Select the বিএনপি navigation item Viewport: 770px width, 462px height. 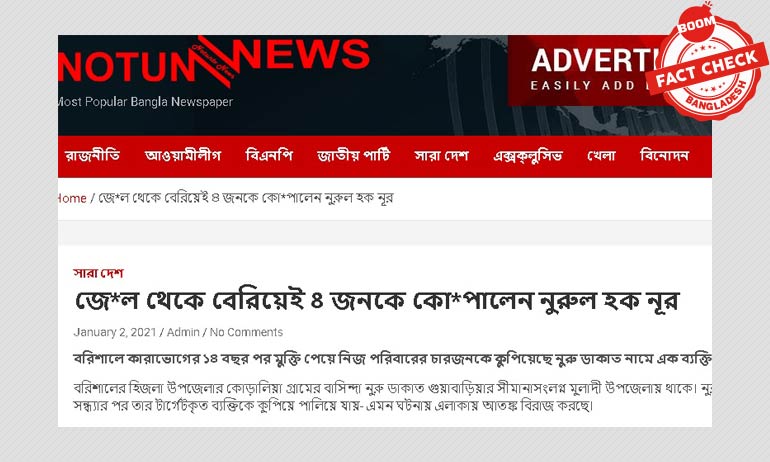(x=269, y=156)
